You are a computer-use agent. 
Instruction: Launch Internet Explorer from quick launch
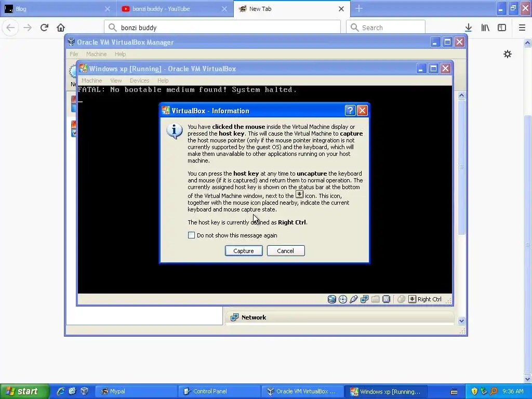click(60, 391)
